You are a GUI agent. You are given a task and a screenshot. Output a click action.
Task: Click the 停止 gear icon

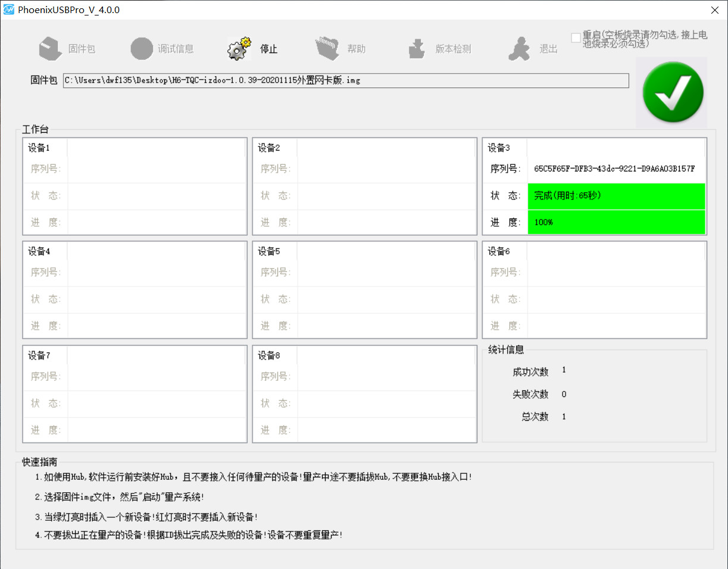[x=239, y=49]
